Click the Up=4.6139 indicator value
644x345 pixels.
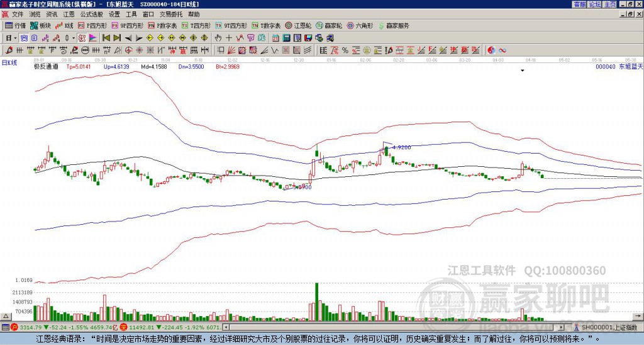pos(116,66)
